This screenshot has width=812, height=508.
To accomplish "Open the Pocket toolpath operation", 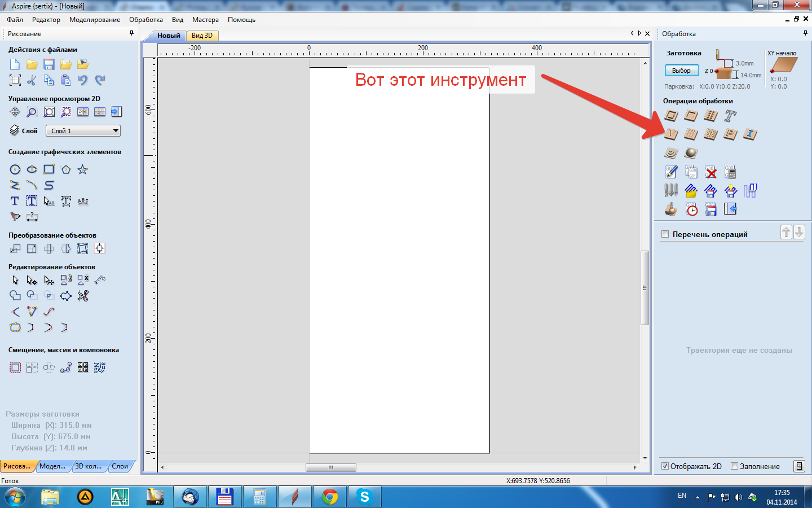I will [x=691, y=116].
